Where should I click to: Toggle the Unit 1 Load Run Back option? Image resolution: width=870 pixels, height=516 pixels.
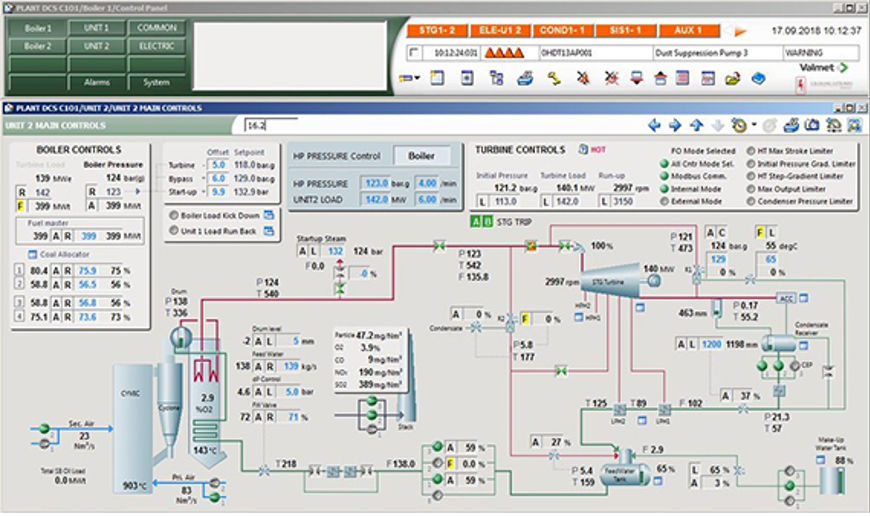click(174, 230)
